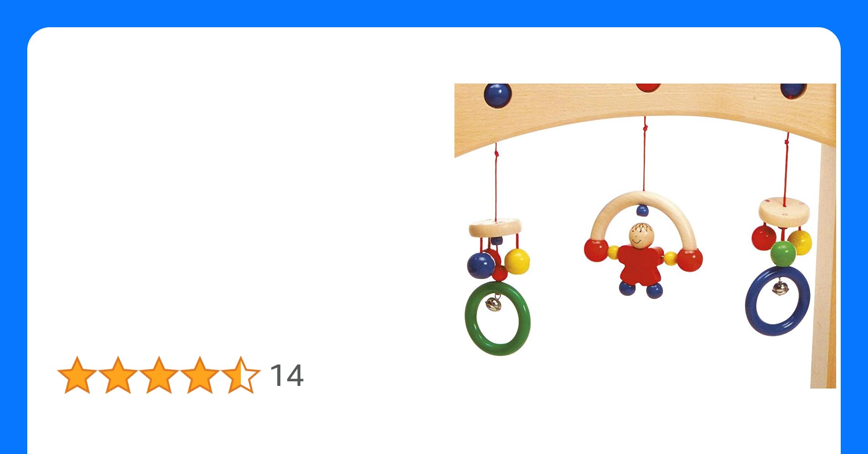Viewport: 868px width, 454px height.
Task: Click the yellow ball on the left hanging toy
Action: click(x=517, y=262)
